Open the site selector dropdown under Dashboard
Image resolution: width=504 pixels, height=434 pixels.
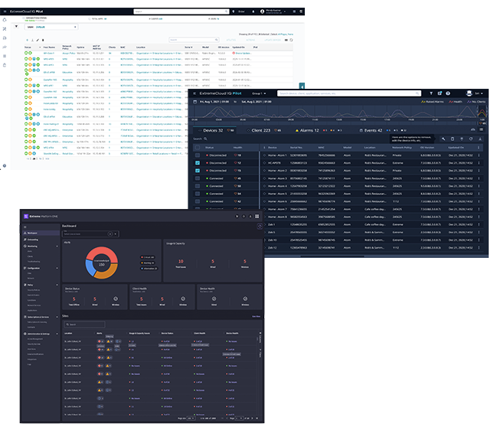[90, 234]
